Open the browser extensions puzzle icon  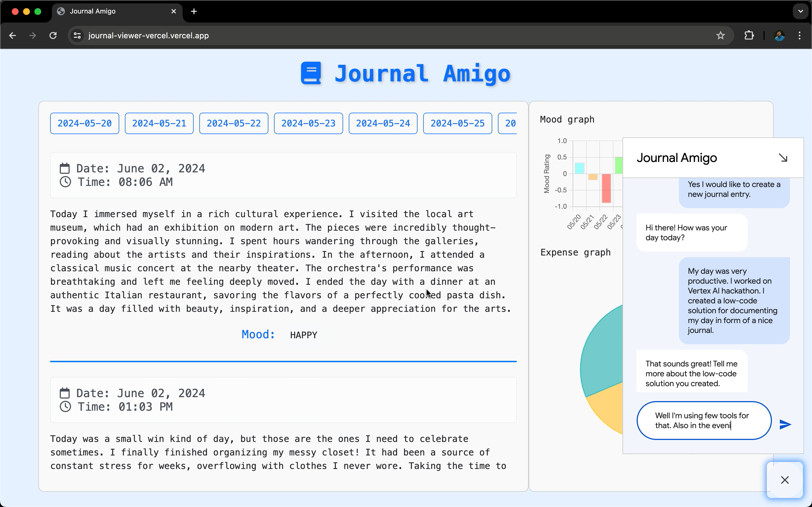(749, 35)
